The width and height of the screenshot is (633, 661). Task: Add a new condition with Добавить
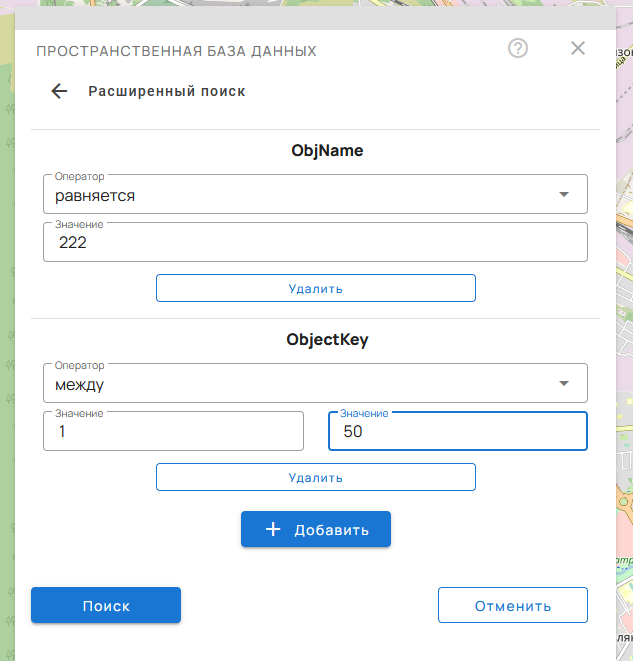click(316, 530)
